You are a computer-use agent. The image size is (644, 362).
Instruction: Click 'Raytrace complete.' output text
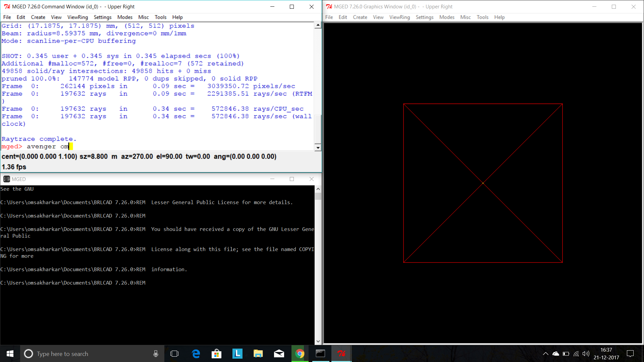coord(39,139)
